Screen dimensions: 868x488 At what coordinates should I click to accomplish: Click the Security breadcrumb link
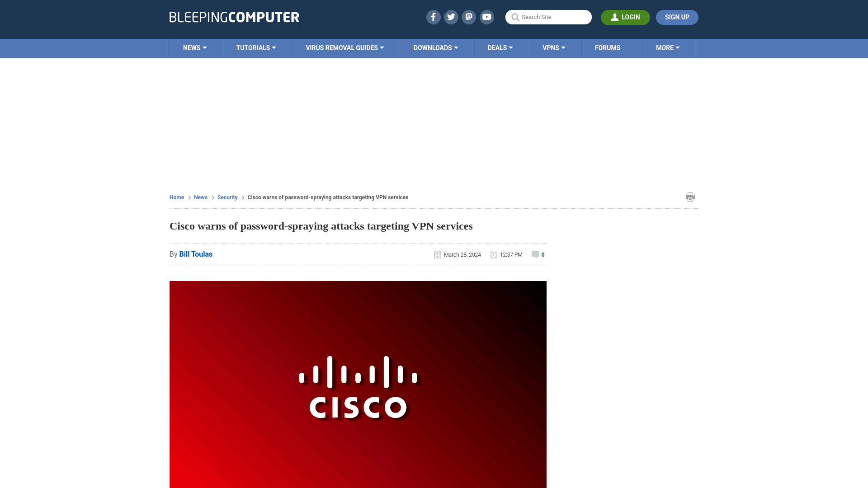(227, 197)
